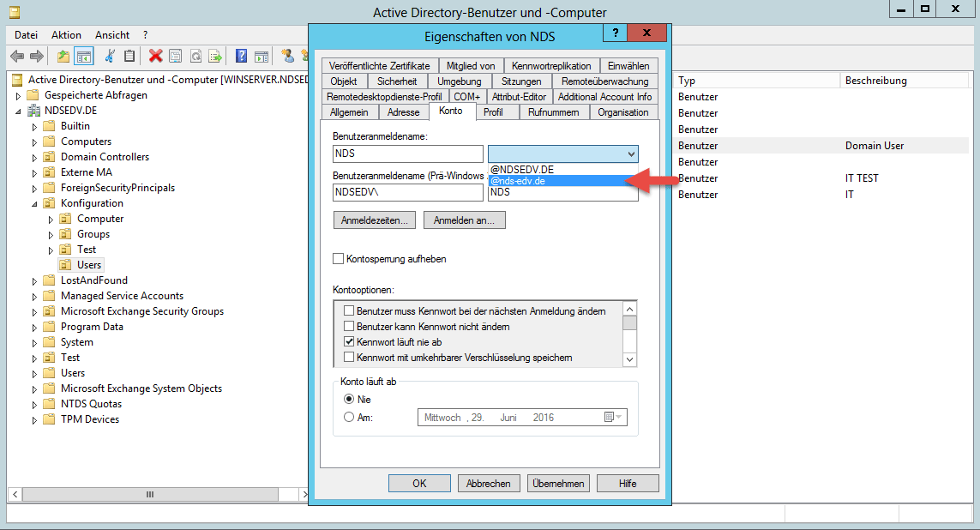Click the Back navigation arrow icon
980x530 pixels.
[17, 56]
